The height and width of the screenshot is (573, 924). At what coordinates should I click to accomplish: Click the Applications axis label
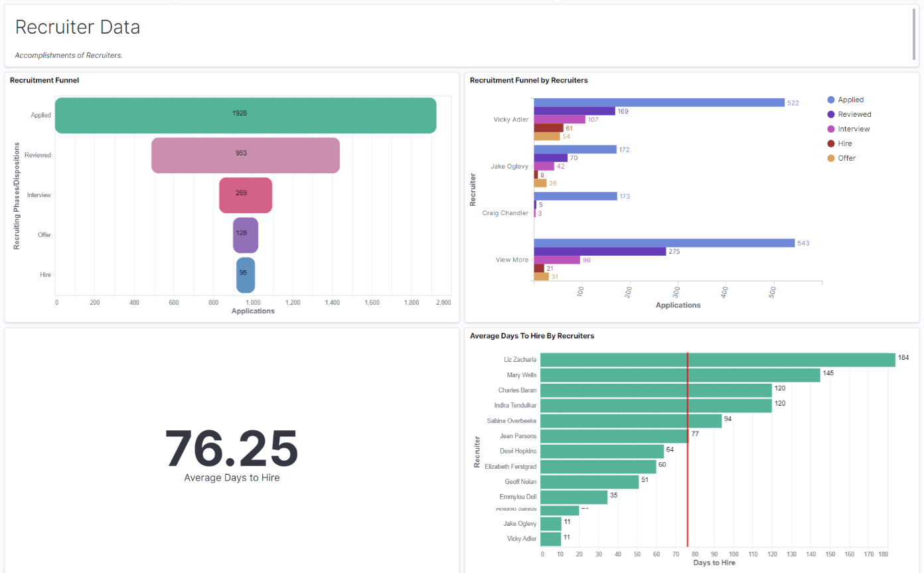tap(253, 311)
